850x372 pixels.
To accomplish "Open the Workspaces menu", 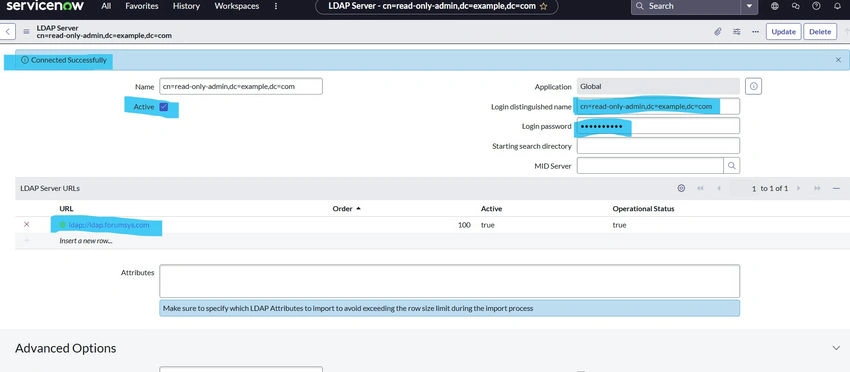I will click(x=236, y=7).
